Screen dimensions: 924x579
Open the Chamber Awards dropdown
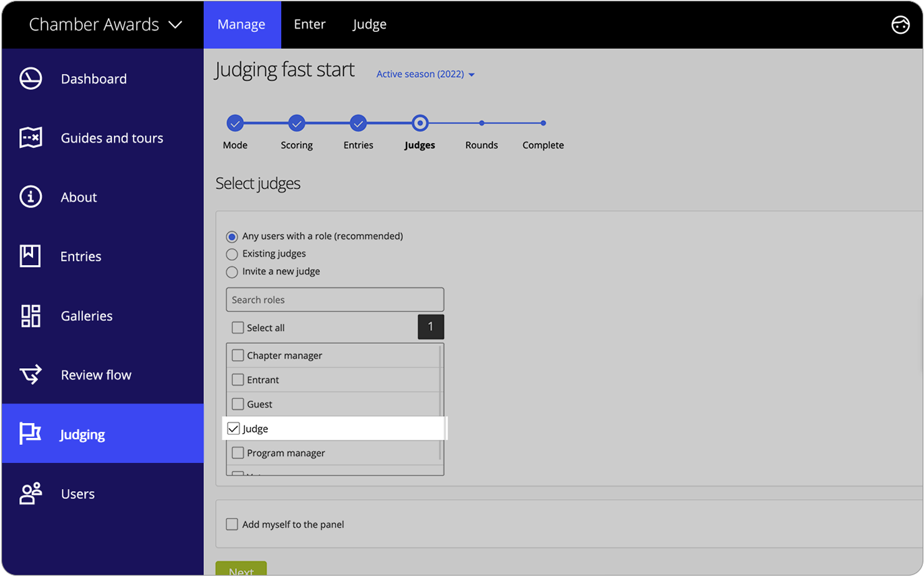[x=103, y=24]
